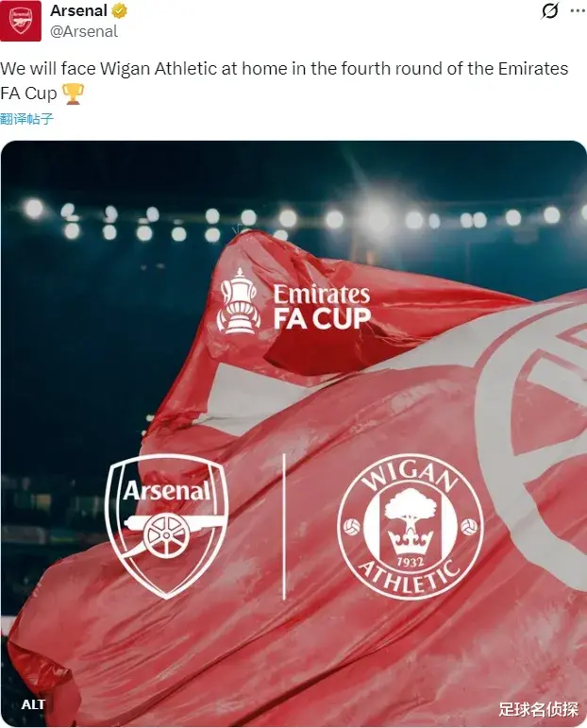Open the Arsenal profile avatar
This screenshot has height=728, width=587.
(21, 21)
